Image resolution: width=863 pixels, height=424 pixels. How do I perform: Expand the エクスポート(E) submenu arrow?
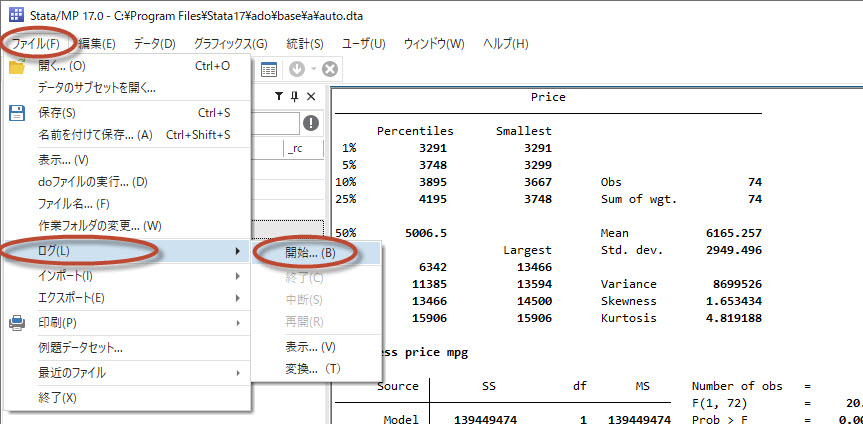[x=238, y=298]
